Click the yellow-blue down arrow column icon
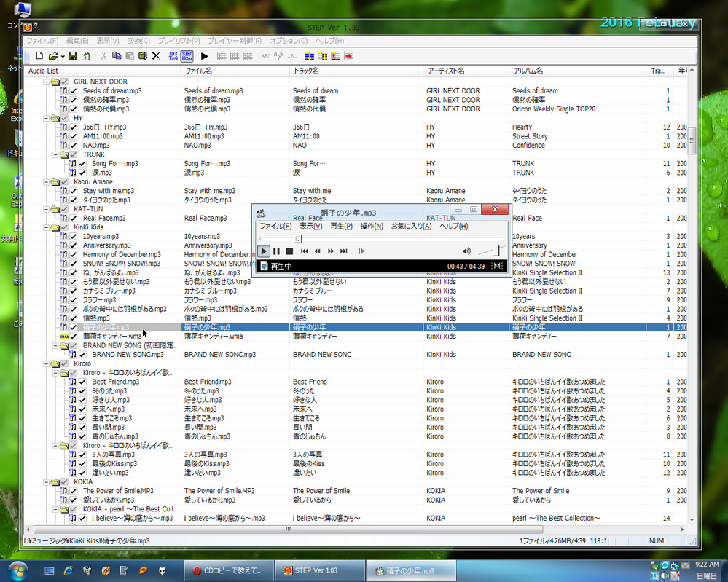 [x=309, y=56]
